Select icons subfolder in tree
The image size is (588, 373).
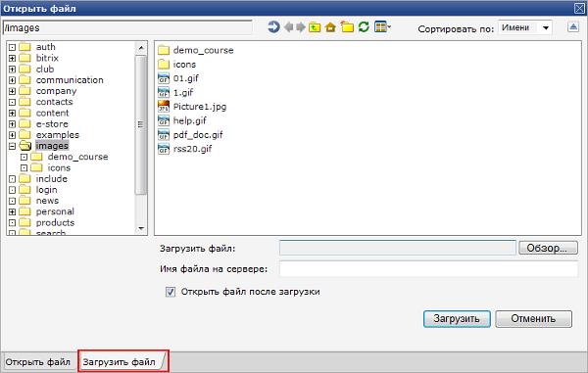click(x=59, y=167)
